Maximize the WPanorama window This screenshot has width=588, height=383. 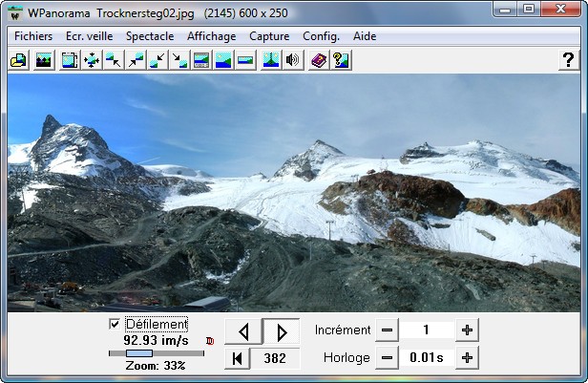coord(529,10)
